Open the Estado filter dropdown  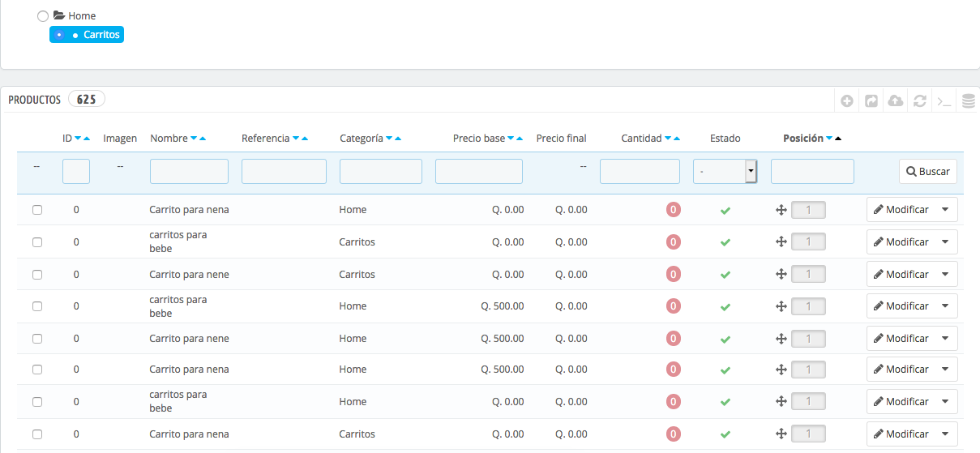click(x=725, y=171)
